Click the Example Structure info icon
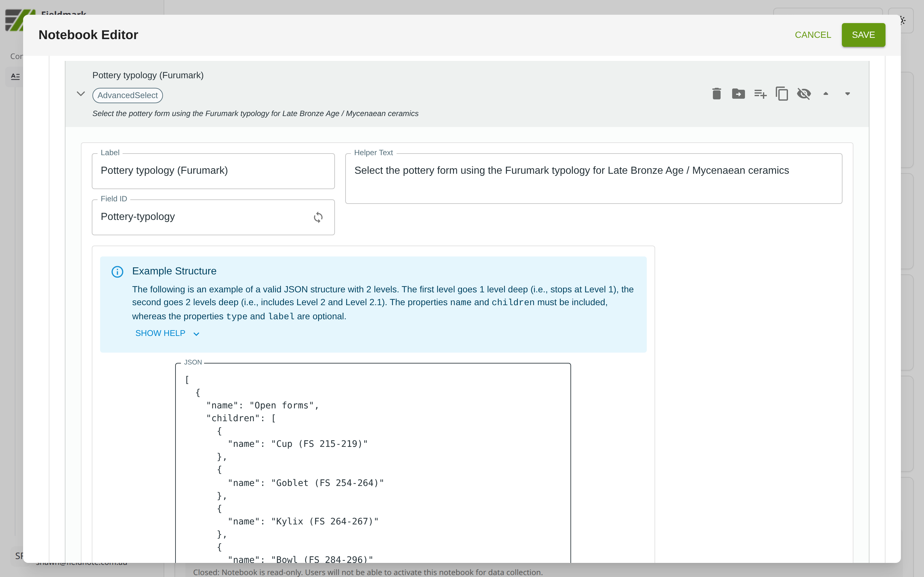The image size is (924, 577). click(x=117, y=272)
